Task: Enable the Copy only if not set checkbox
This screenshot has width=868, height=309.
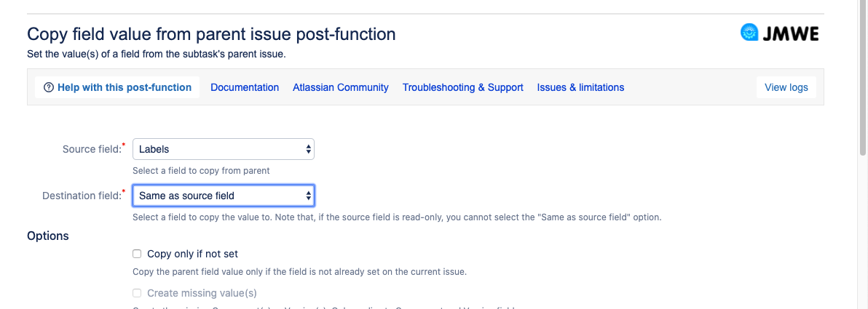Action: tap(137, 254)
